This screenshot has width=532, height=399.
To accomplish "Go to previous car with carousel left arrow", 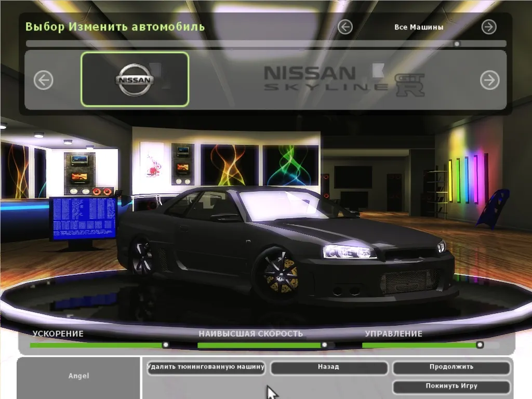I will click(44, 80).
